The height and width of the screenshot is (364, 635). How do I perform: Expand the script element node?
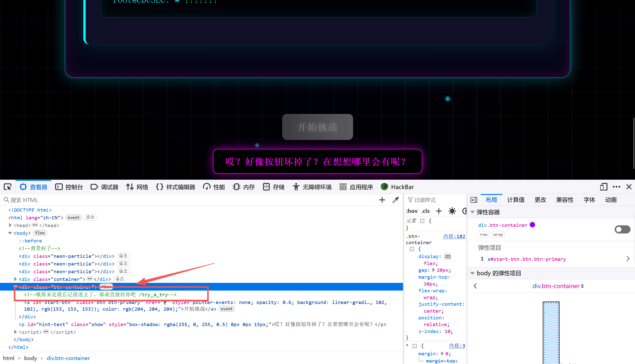[15, 332]
